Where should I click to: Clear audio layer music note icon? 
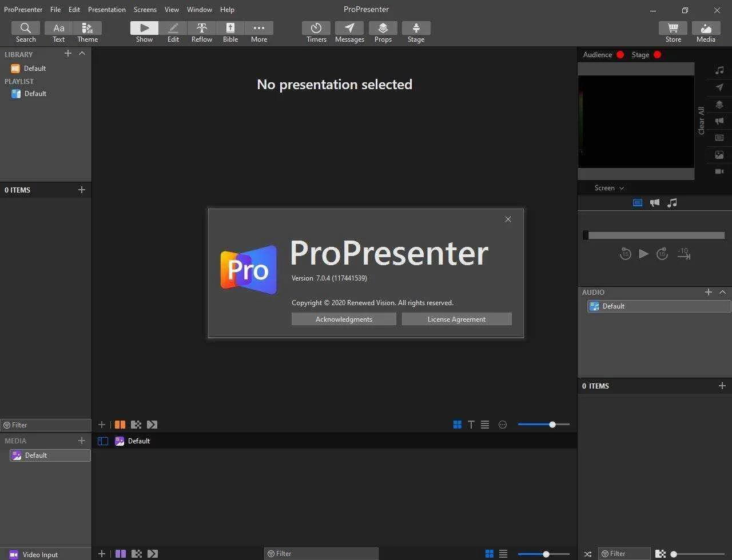(719, 70)
